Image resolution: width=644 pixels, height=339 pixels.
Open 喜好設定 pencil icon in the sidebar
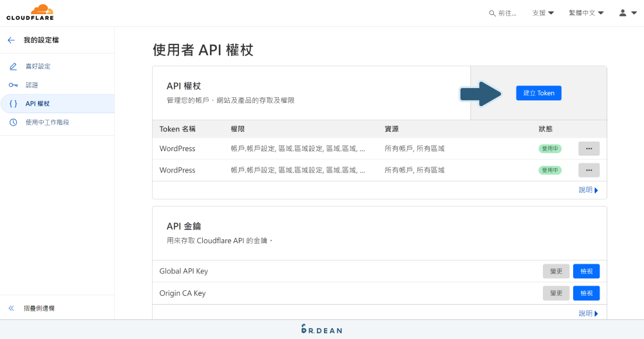13,66
